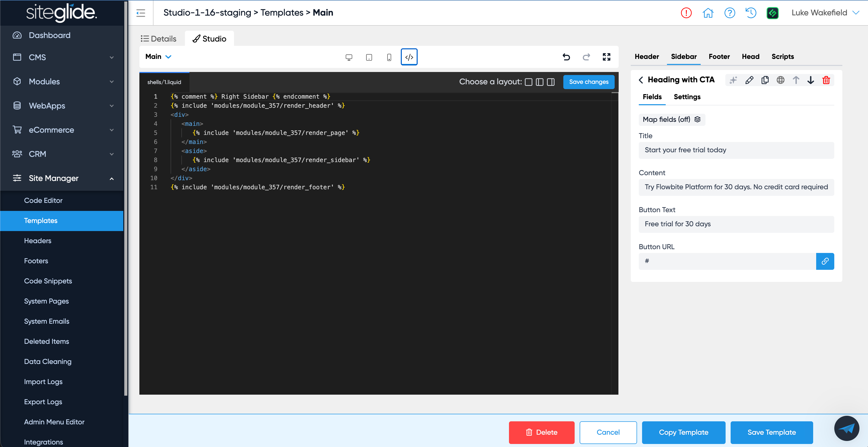Open the Head panel tab
Screen dimensions: 868x447
click(x=751, y=57)
